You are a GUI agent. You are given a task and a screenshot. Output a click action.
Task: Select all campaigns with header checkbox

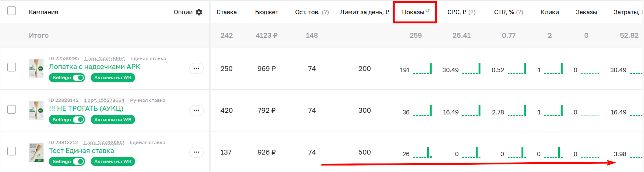click(x=12, y=11)
